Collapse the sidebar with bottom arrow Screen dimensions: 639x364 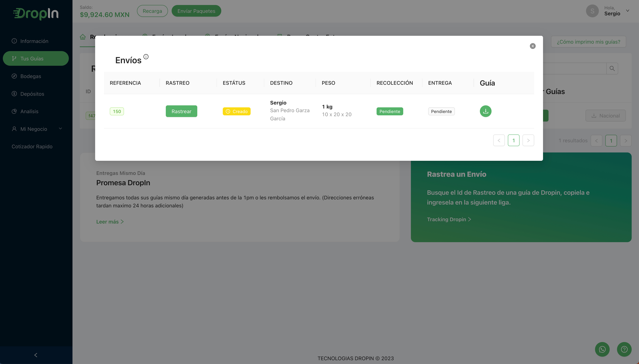pos(36,355)
